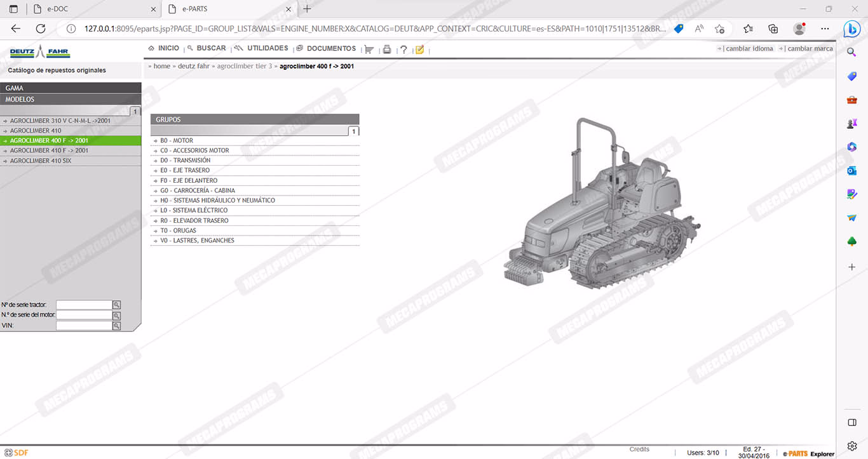Switch to the e-DOC browser tab

coord(94,9)
